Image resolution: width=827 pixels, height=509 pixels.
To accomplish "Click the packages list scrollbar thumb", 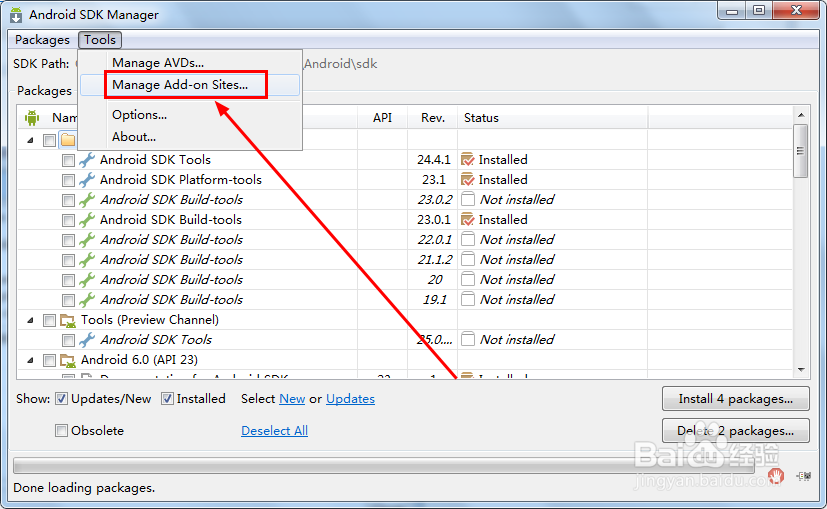I will (x=801, y=151).
